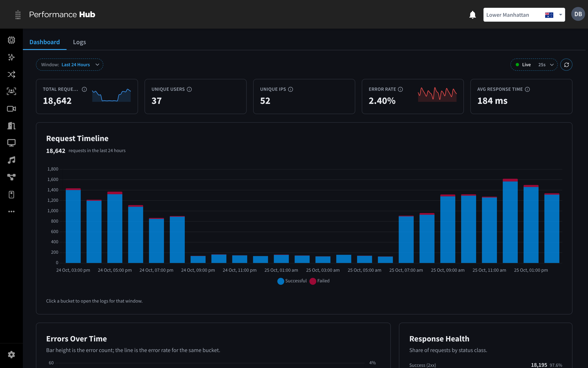Click the Performance Hub title

pos(62,15)
